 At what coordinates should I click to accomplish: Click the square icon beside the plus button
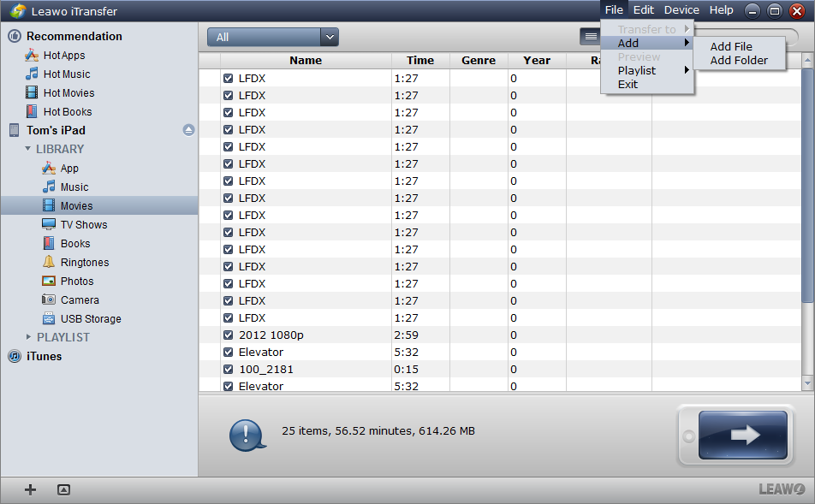(63, 489)
